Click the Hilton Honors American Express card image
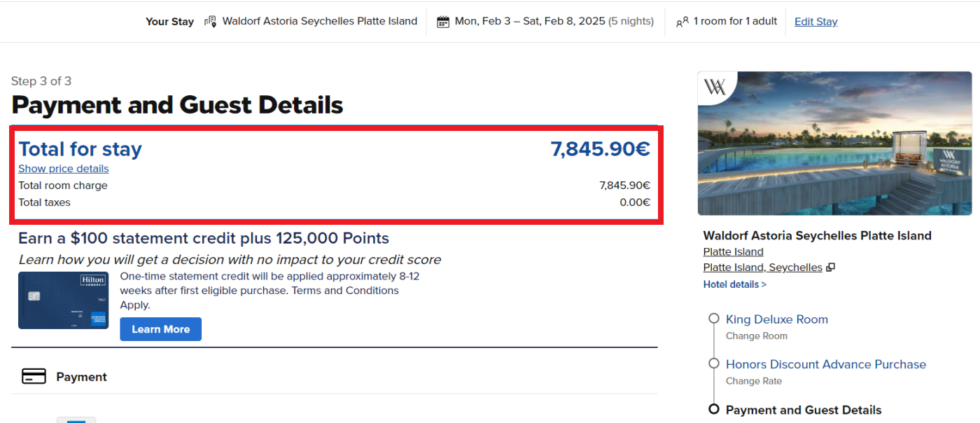The height and width of the screenshot is (423, 980). click(63, 300)
